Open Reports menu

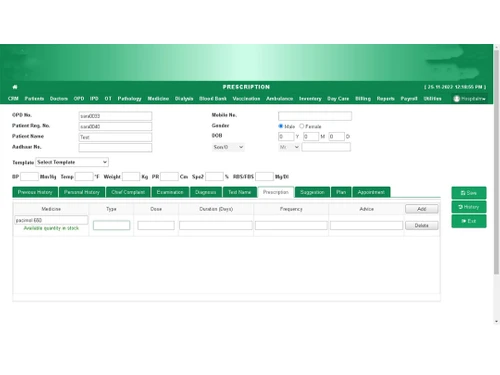click(x=386, y=99)
